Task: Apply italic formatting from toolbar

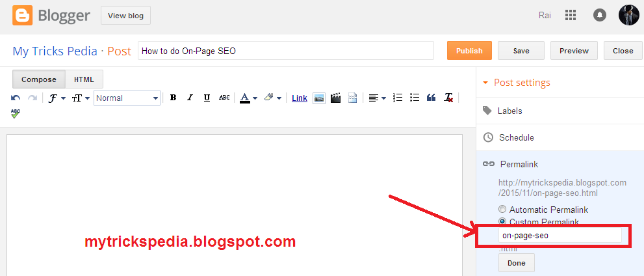Action: point(190,98)
